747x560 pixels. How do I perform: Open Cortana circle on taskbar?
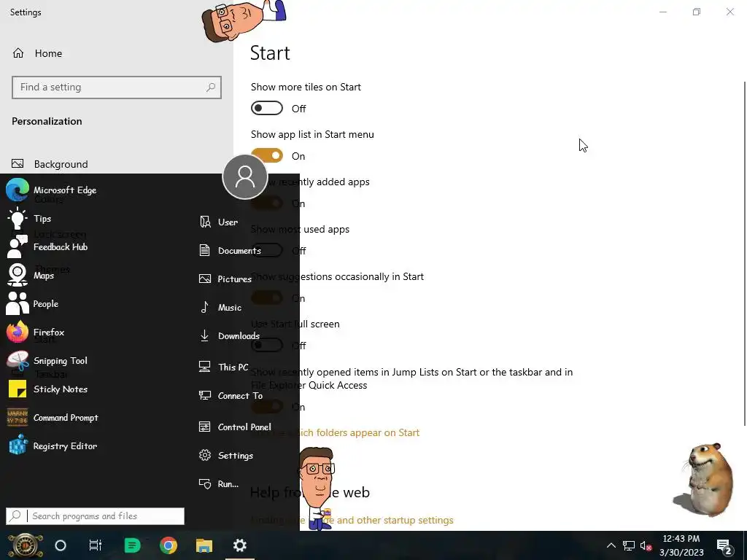pyautogui.click(x=61, y=545)
